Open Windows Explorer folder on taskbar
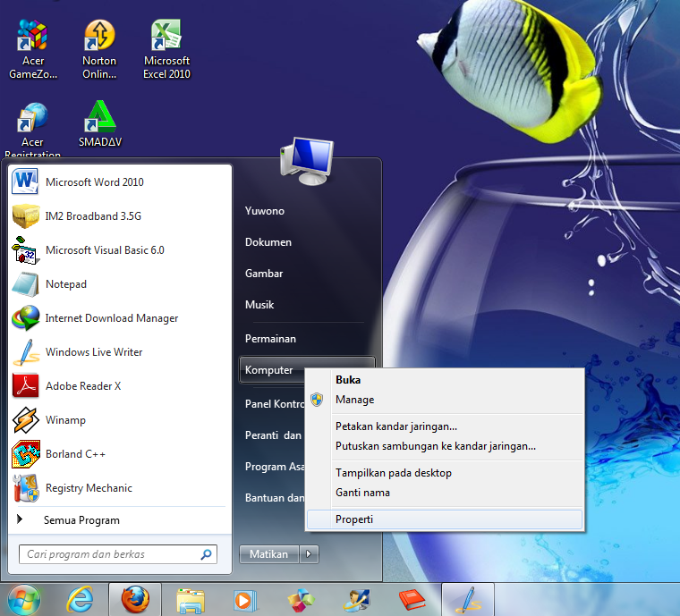The width and height of the screenshot is (680, 616). [191, 601]
